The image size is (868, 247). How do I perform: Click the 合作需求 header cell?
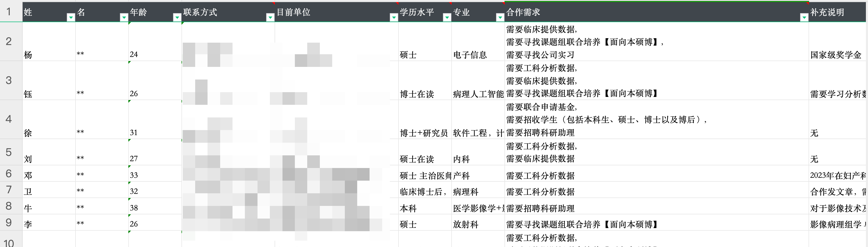point(657,12)
